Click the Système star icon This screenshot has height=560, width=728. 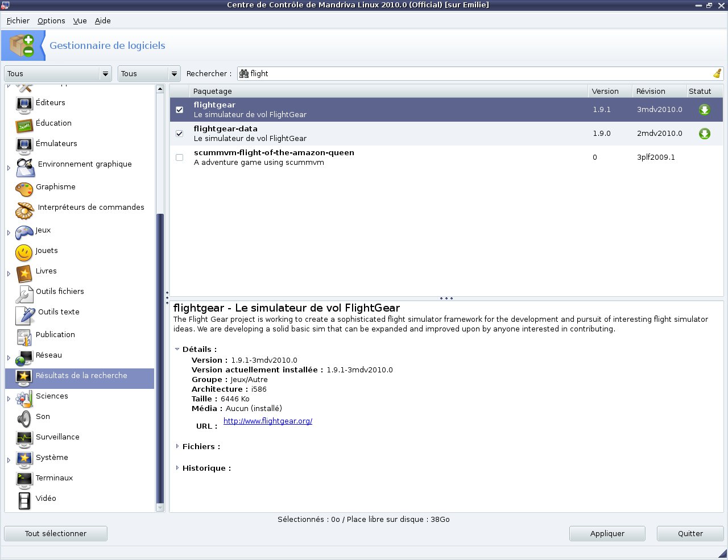click(24, 460)
